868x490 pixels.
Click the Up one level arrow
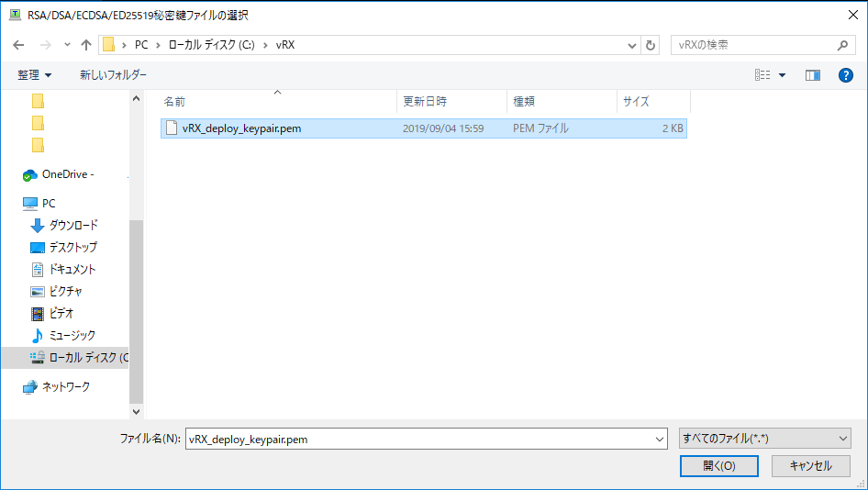pos(86,45)
